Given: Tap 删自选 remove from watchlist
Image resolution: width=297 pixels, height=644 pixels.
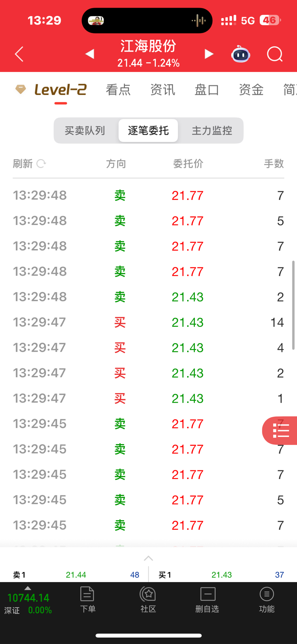Looking at the screenshot, I should pos(207,599).
